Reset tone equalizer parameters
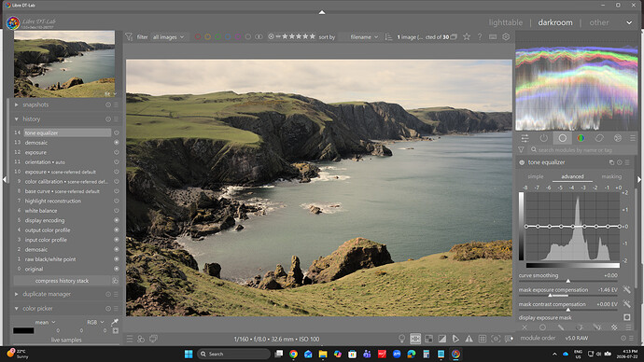 pos(620,162)
